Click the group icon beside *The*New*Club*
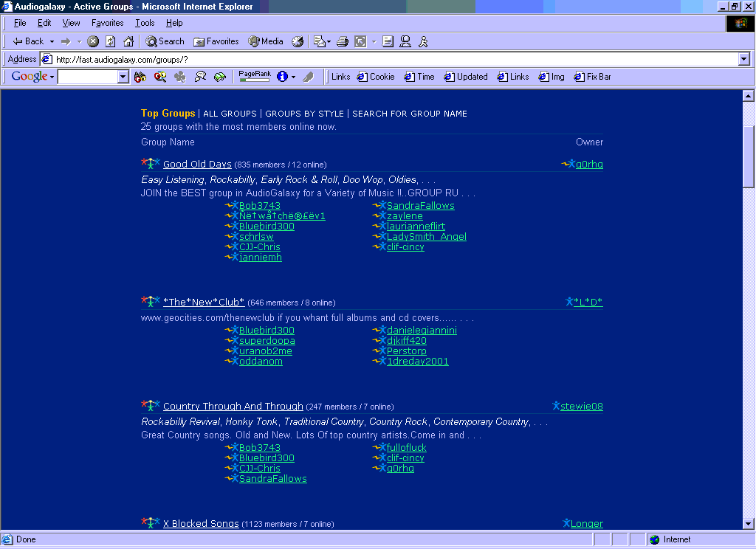 pyautogui.click(x=151, y=301)
